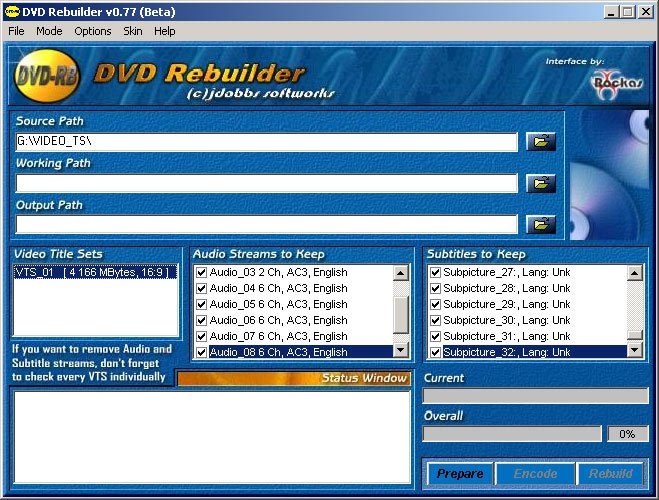Click the Overall progress bar
659x500 pixels.
pos(512,434)
